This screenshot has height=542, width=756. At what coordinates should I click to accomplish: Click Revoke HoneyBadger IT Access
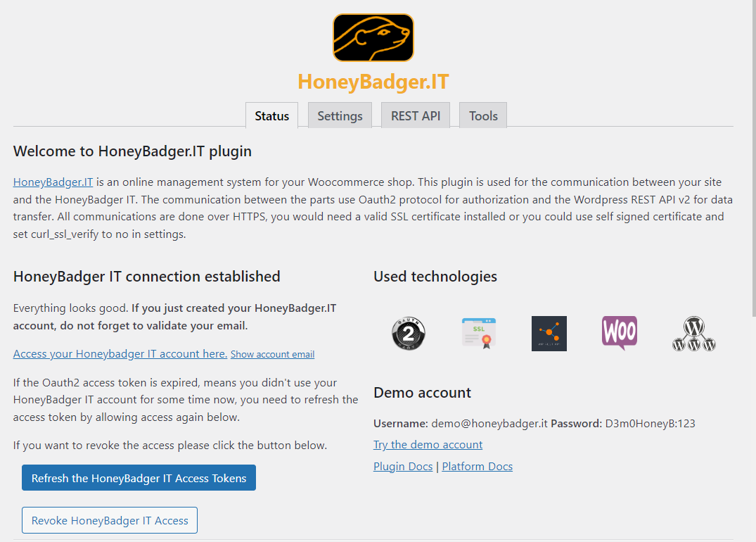click(109, 520)
